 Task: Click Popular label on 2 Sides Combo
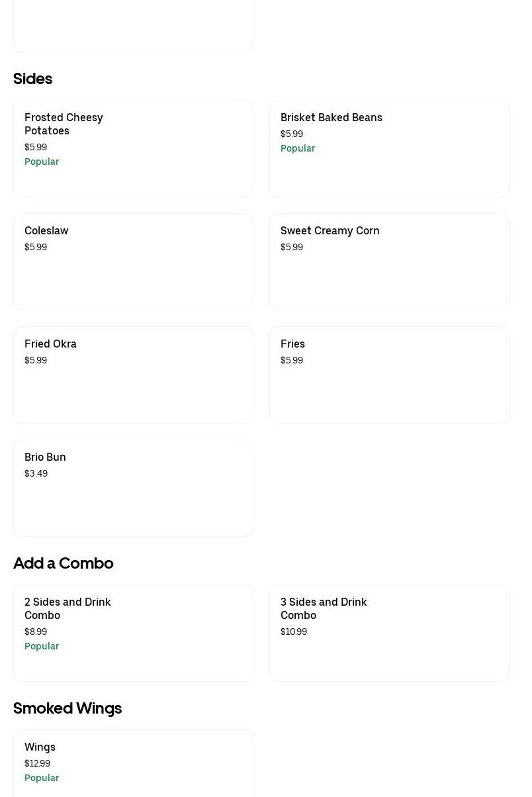(42, 646)
